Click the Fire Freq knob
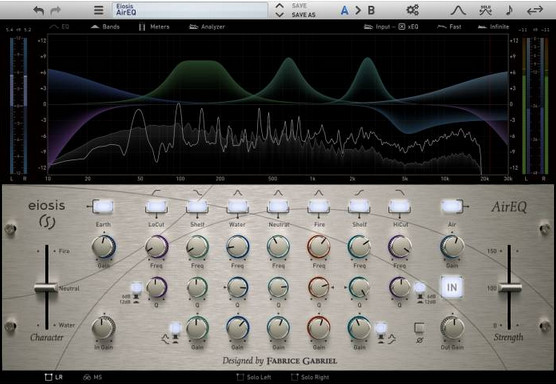The width and height of the screenshot is (556, 384). [319, 246]
